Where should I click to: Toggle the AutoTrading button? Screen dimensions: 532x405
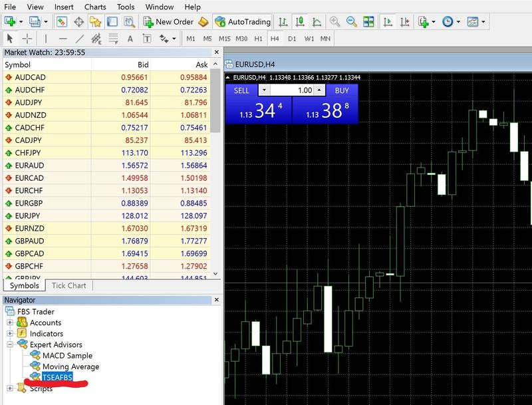[243, 22]
